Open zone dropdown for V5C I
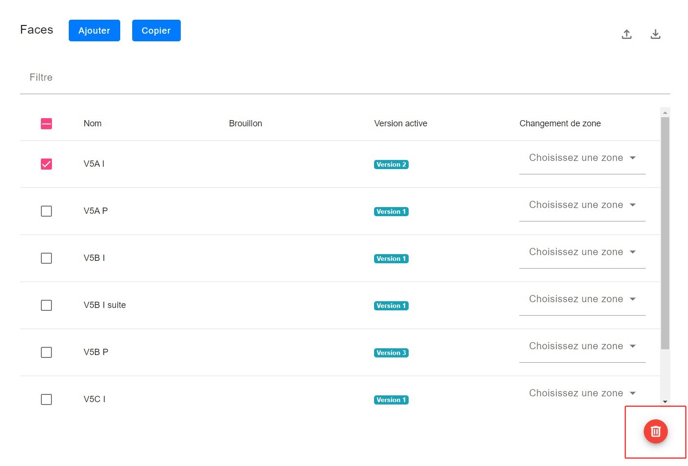The image size is (688, 466). (x=582, y=393)
